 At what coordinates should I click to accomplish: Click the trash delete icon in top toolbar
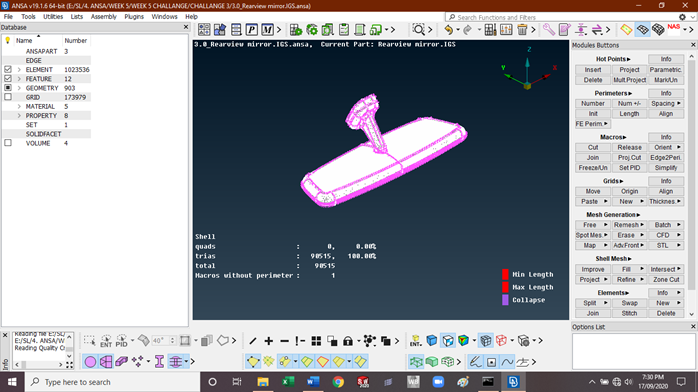[522, 30]
